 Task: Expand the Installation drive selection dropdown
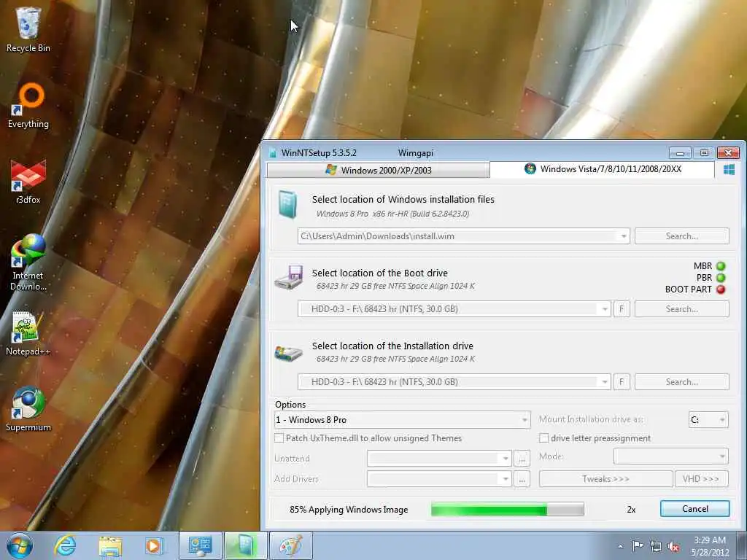coord(605,382)
